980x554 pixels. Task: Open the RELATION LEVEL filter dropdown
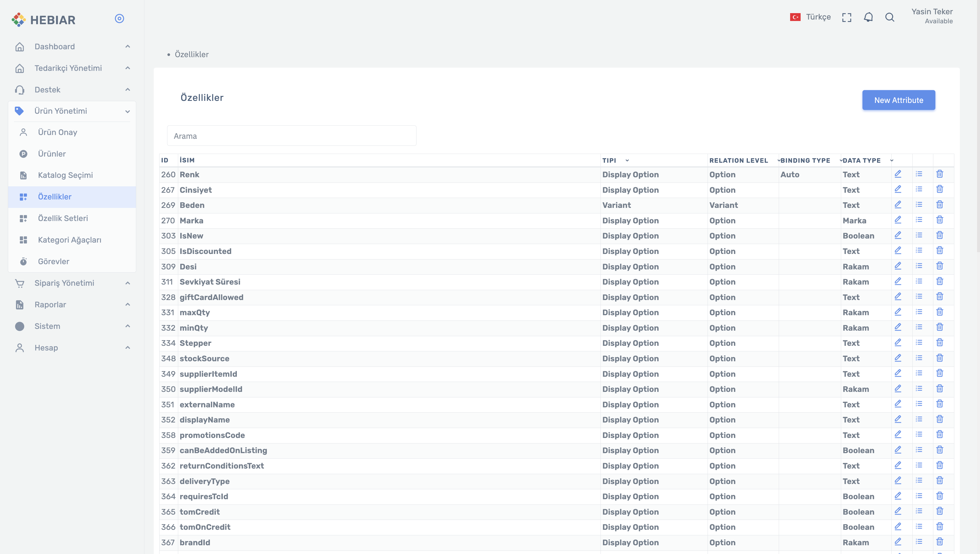(x=779, y=161)
